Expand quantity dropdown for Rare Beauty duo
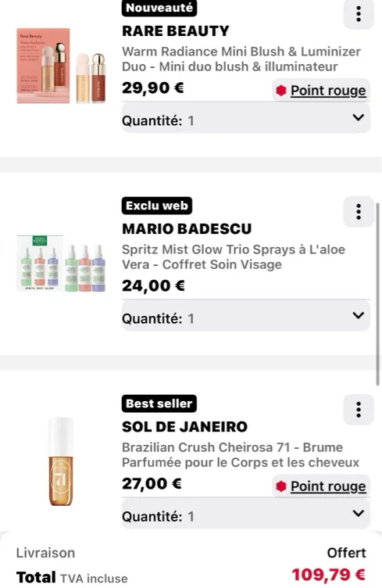The width and height of the screenshot is (382, 588). 245,118
